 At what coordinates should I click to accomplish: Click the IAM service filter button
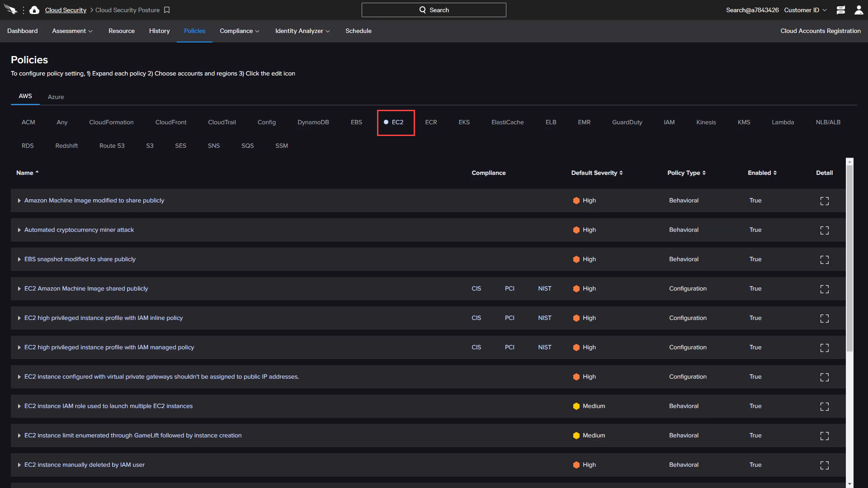coord(669,122)
